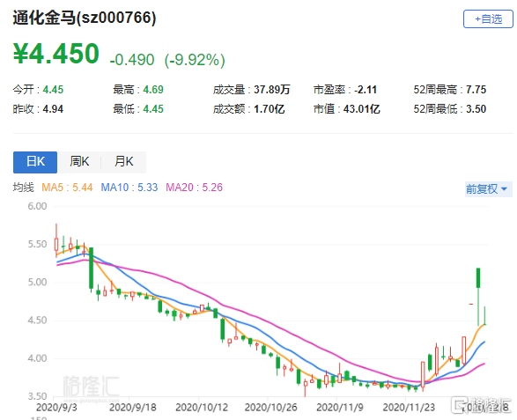517x420 pixels.
Task: Click date label 2020/10/26
Action: click(x=270, y=408)
